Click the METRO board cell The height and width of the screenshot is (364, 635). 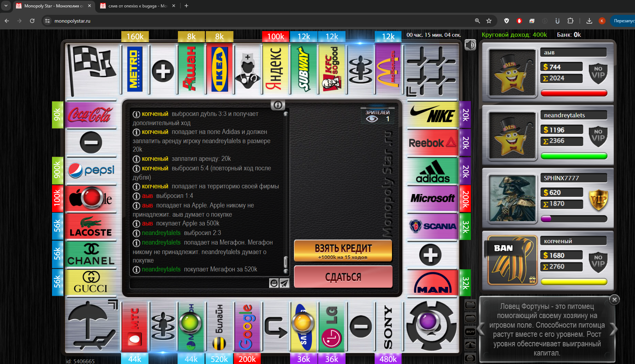click(x=135, y=69)
